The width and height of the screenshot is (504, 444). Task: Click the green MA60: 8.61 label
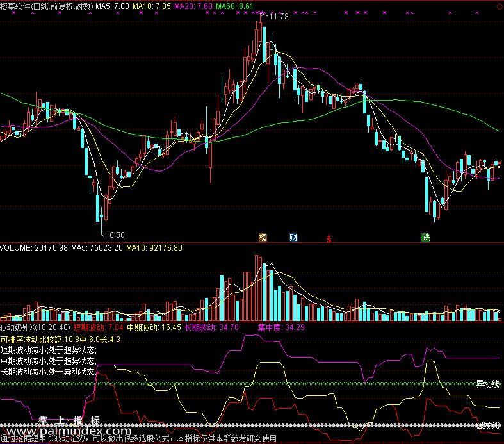[x=234, y=6]
